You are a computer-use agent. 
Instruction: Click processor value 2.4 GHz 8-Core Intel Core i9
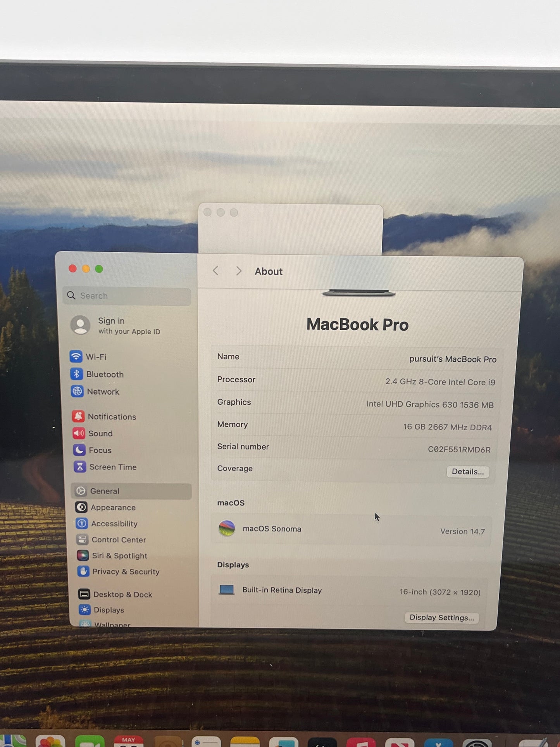coord(440,382)
